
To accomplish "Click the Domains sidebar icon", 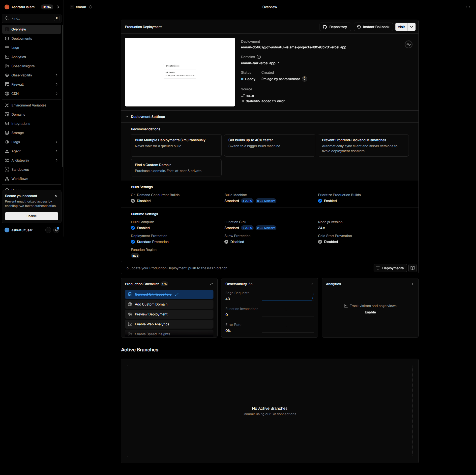I will [x=7, y=114].
